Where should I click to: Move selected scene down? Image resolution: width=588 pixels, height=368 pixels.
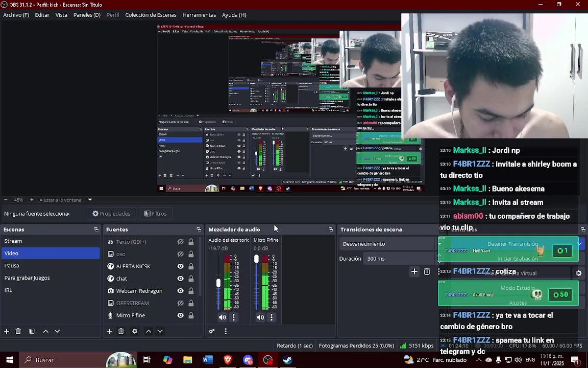click(x=57, y=331)
